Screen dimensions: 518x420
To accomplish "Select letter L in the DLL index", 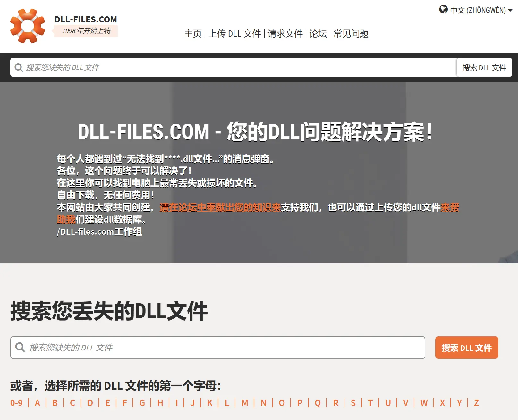I will [227, 403].
